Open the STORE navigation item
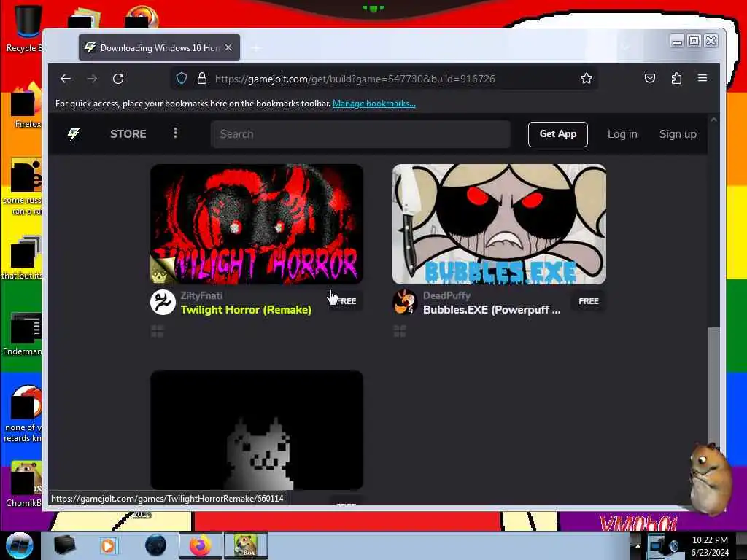Image resolution: width=747 pixels, height=560 pixels. [x=128, y=134]
